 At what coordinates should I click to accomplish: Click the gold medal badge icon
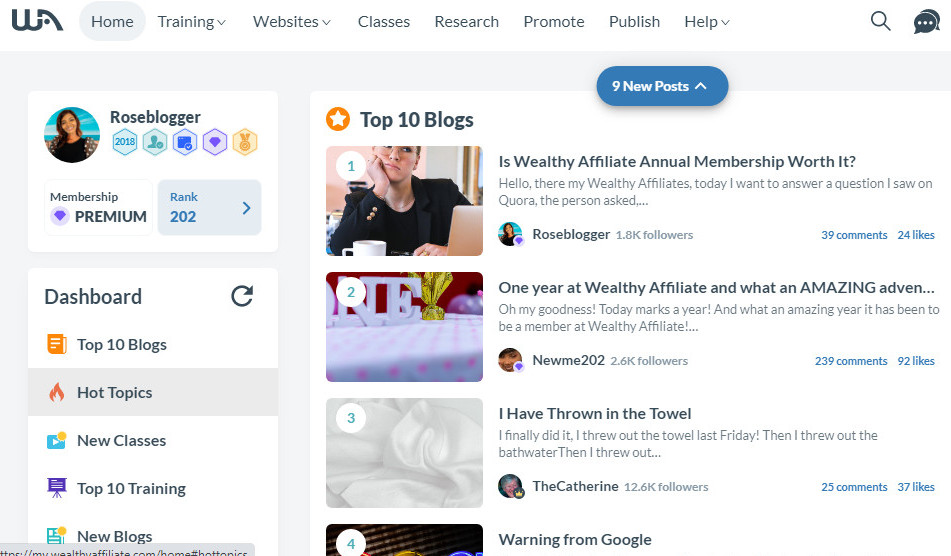pos(245,142)
